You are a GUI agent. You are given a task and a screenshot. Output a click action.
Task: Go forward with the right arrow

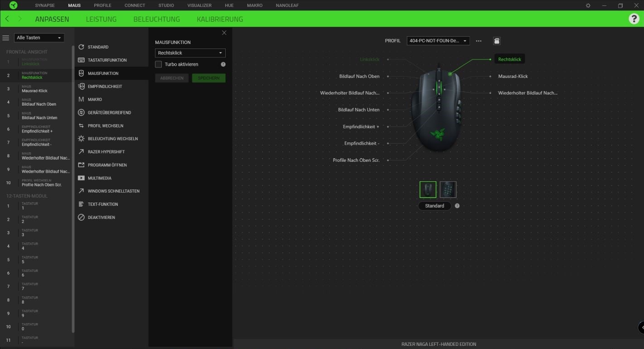pyautogui.click(x=20, y=19)
